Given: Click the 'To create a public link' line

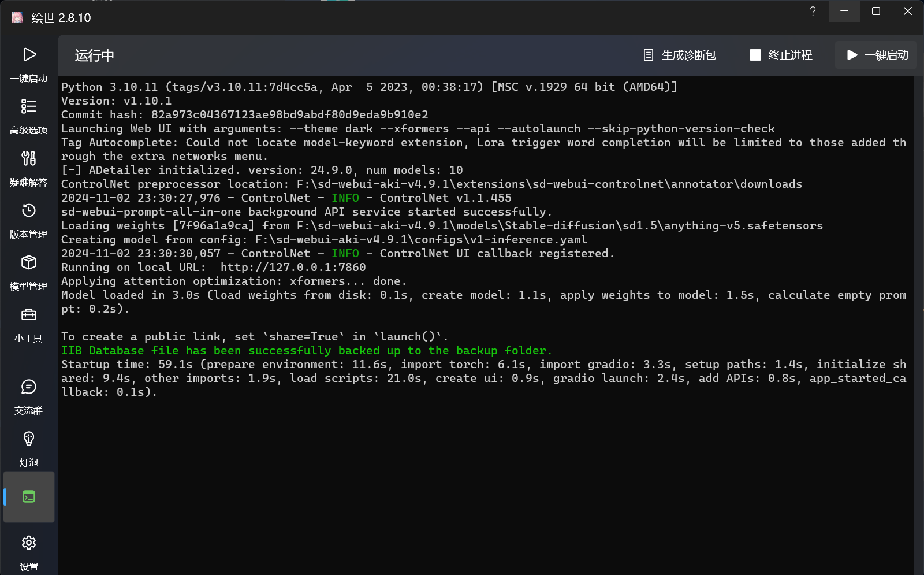Looking at the screenshot, I should tap(255, 337).
